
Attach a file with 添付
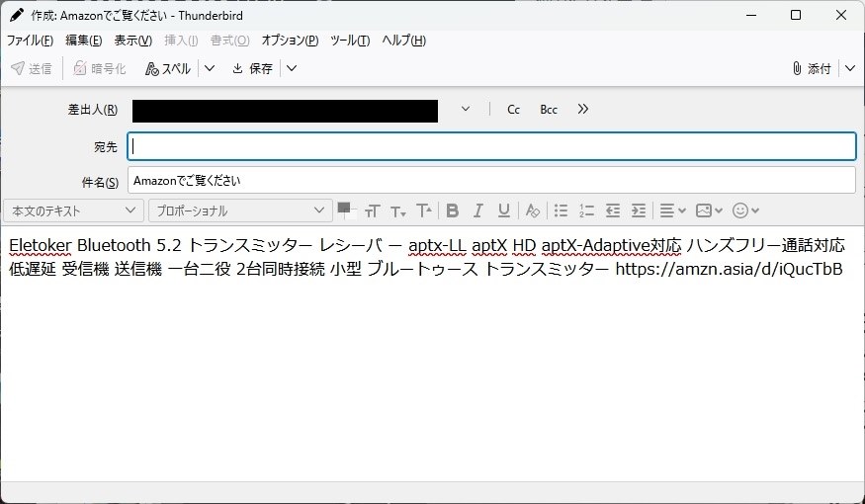(812, 68)
